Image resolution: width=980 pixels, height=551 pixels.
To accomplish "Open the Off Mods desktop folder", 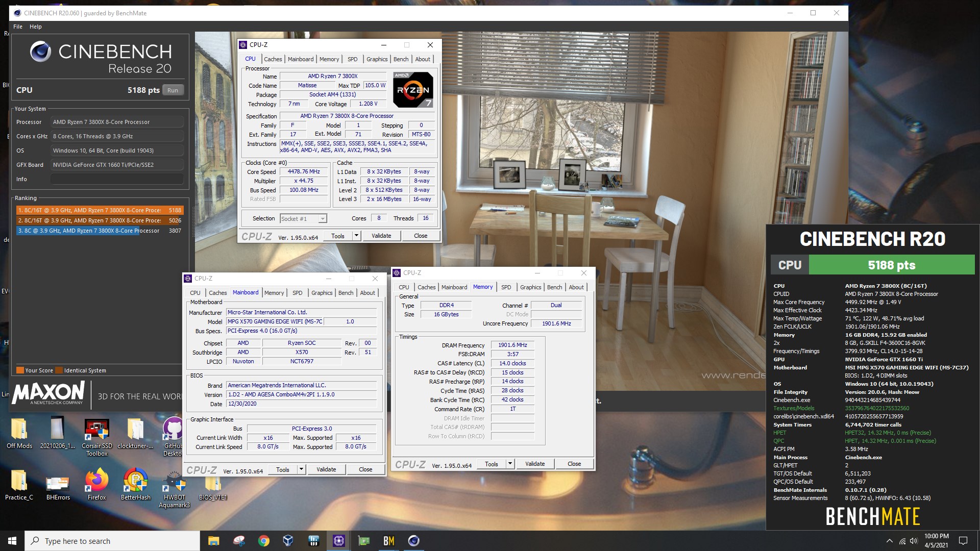I will [x=19, y=433].
